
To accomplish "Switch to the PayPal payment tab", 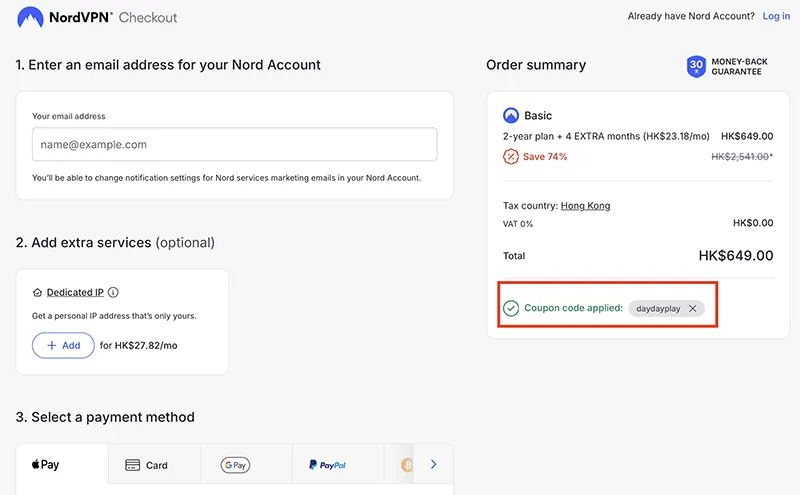I will (x=326, y=465).
